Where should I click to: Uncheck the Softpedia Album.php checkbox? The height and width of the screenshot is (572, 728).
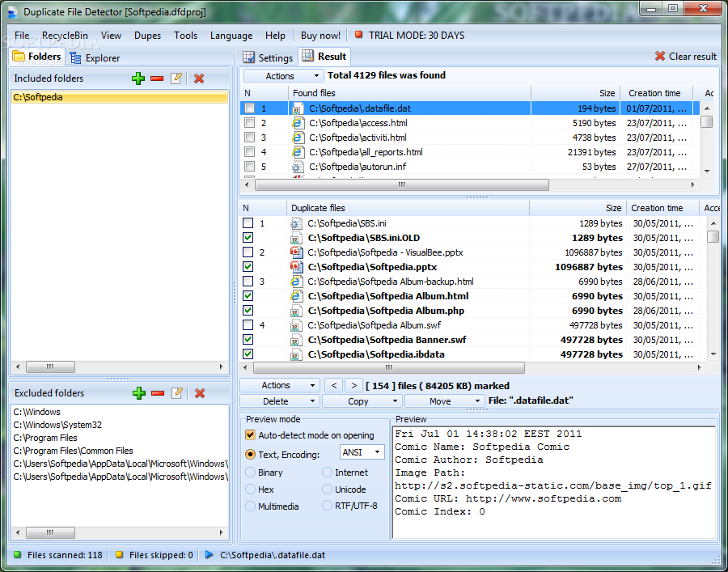click(248, 310)
